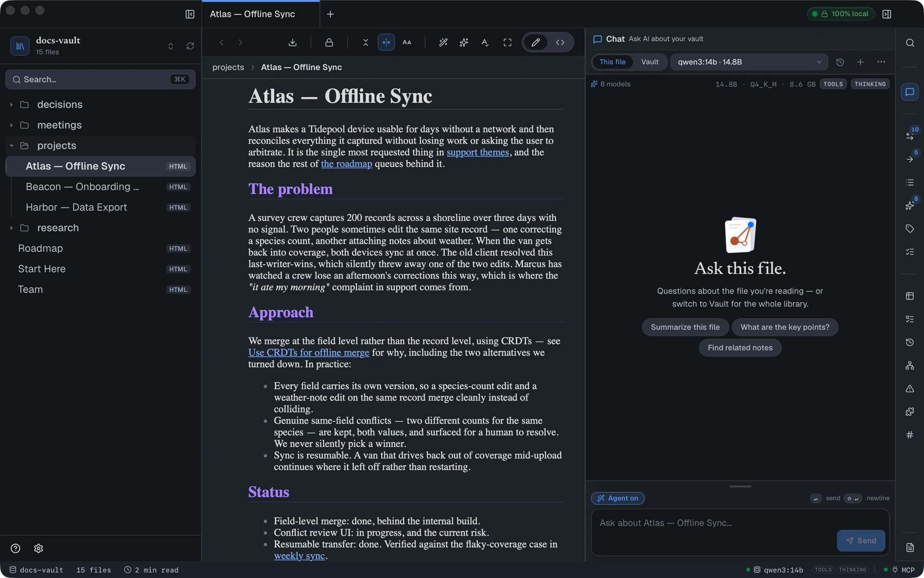Viewport: 924px width, 578px height.
Task: Click the search icon in right rail
Action: coord(910,43)
